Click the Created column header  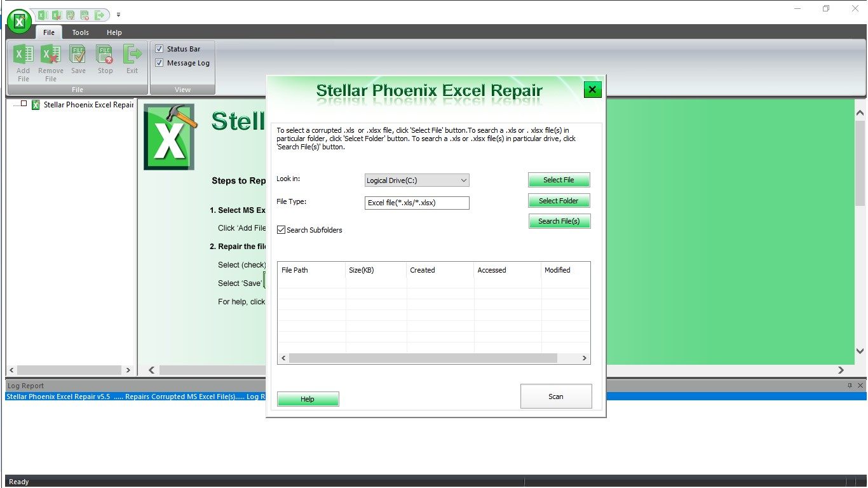440,270
